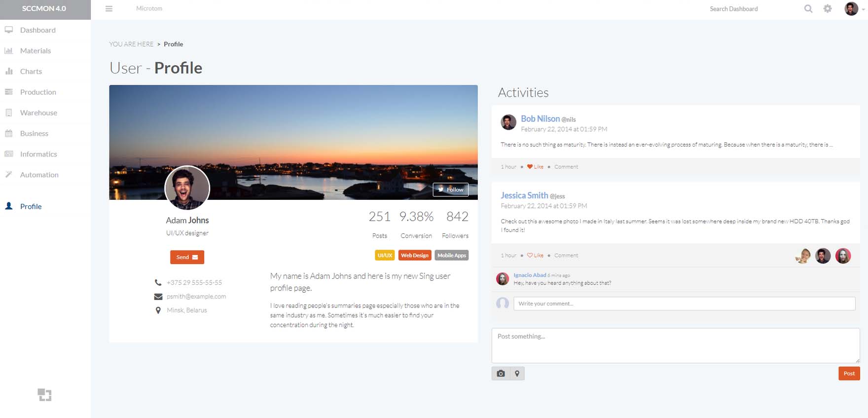
Task: Click the UI/UX tag
Action: [385, 255]
